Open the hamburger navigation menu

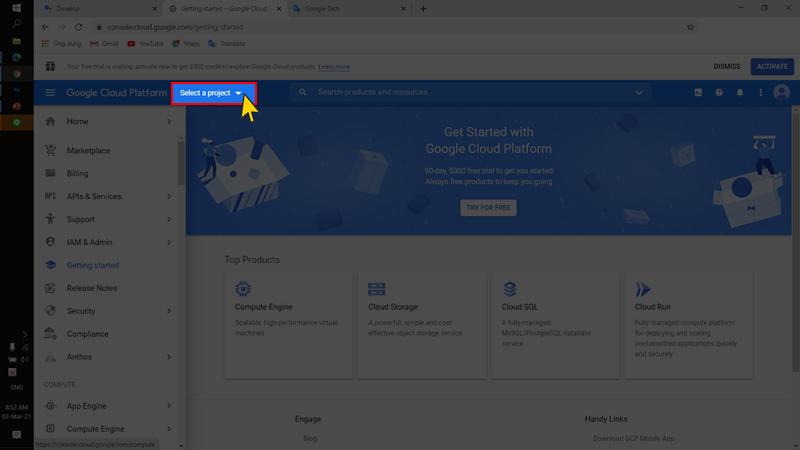pos(50,93)
